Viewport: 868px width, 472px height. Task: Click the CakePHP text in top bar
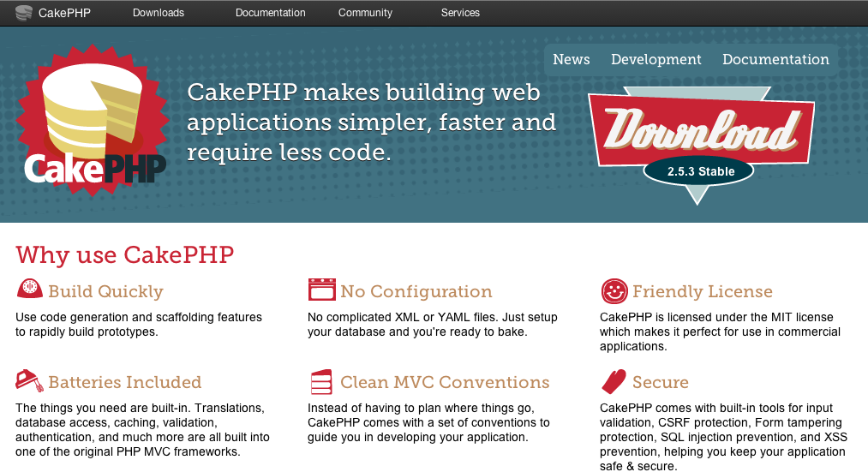64,13
